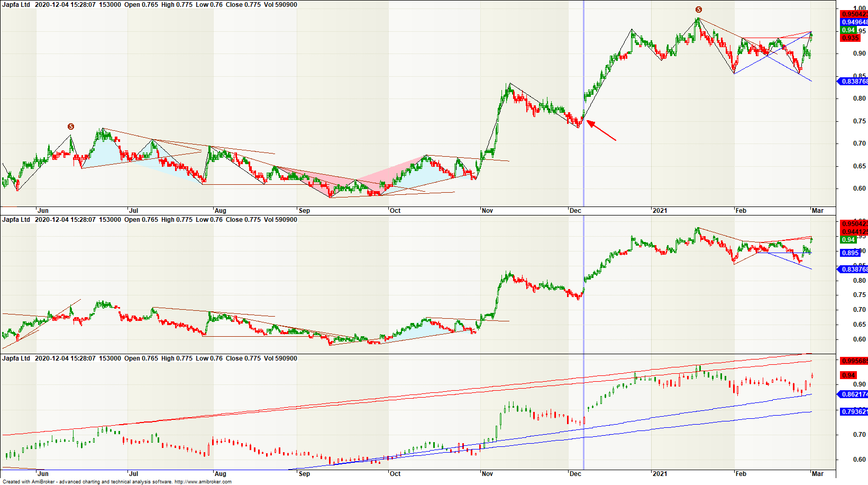This screenshot has height=485, width=868.
Task: Click 0.80 value on top pane price axis
Action: pyautogui.click(x=860, y=98)
